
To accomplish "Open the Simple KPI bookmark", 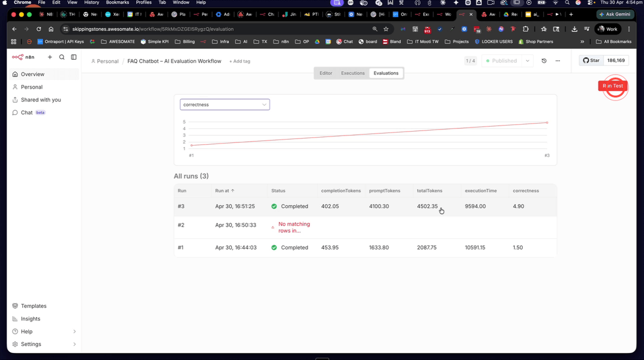I will (154, 41).
